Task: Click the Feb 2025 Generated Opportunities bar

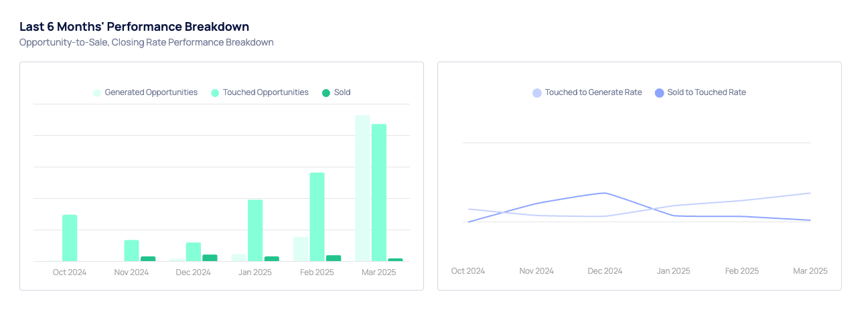Action: 301,249
